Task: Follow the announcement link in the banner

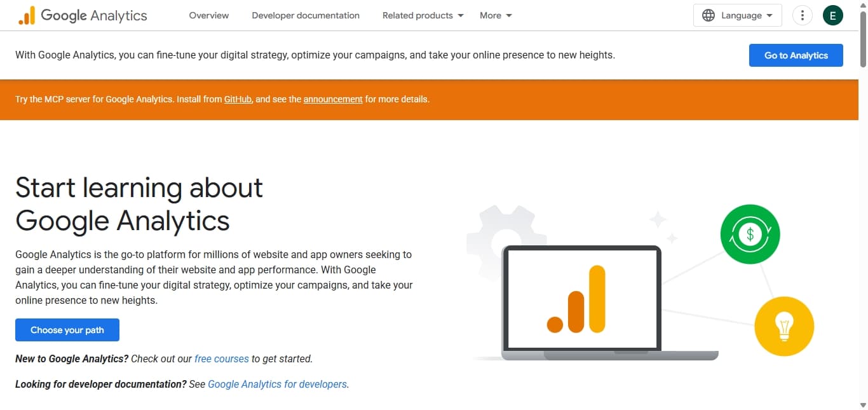Action: point(333,99)
